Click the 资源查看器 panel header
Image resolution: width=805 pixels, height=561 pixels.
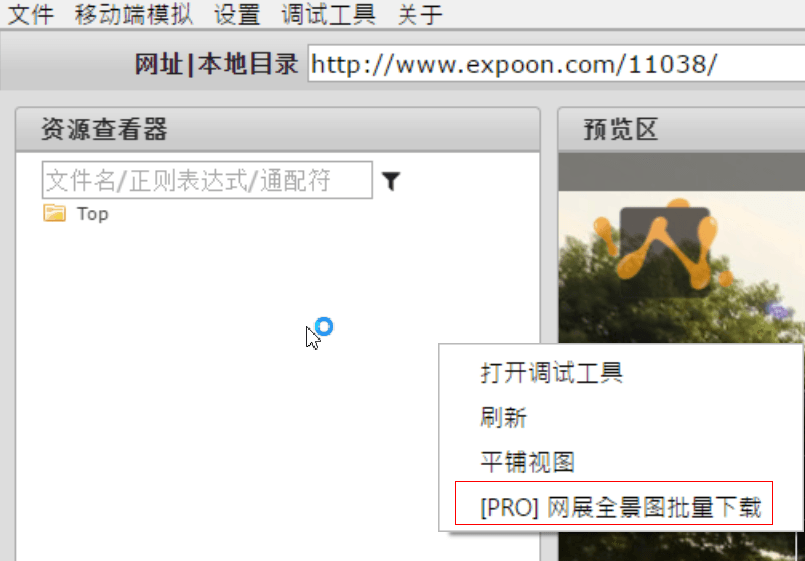[x=278, y=129]
